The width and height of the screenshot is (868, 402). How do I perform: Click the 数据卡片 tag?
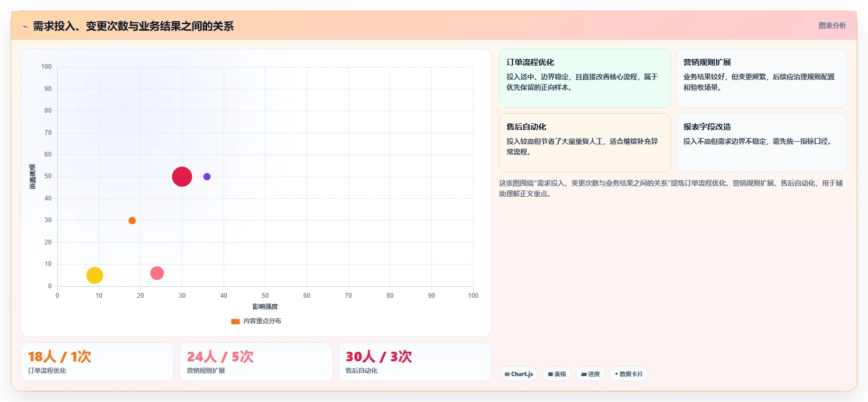click(x=629, y=374)
